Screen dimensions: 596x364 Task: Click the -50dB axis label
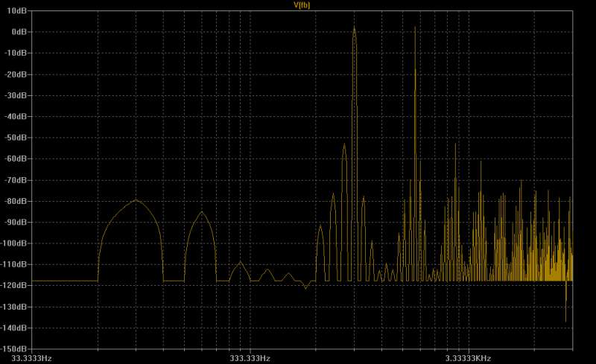pyautogui.click(x=16, y=137)
